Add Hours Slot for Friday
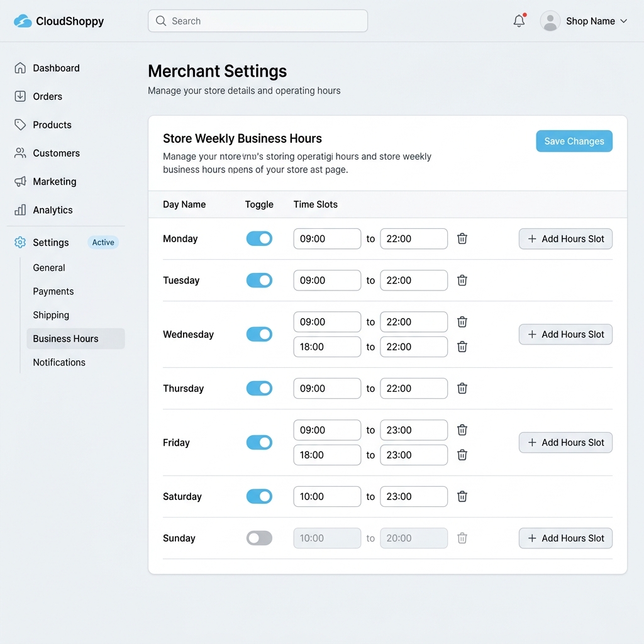644x644 pixels. click(x=565, y=442)
